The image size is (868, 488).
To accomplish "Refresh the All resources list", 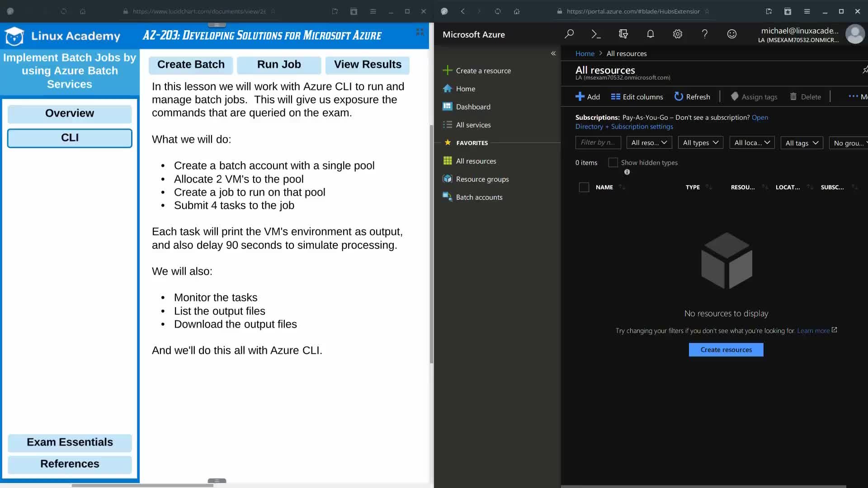I will point(692,97).
